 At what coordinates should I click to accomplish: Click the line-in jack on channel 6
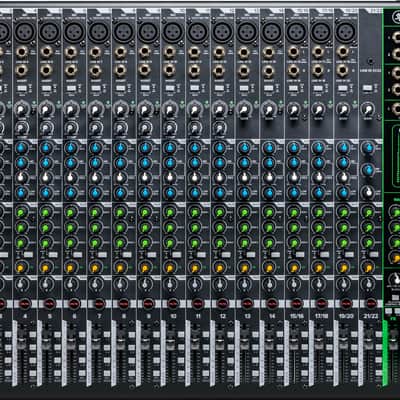click(71, 53)
